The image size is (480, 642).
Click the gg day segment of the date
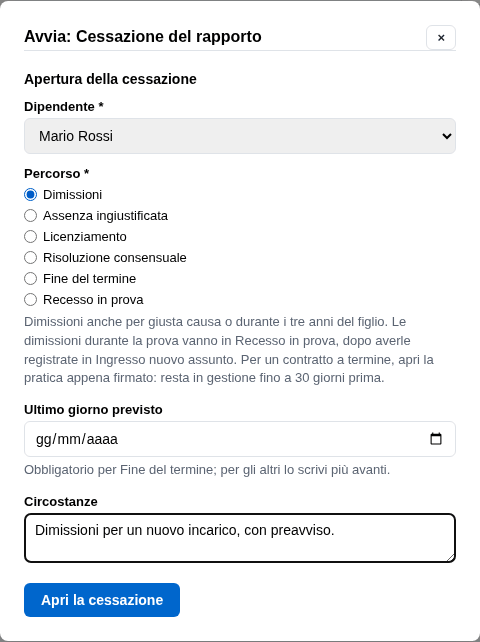[x=44, y=439]
